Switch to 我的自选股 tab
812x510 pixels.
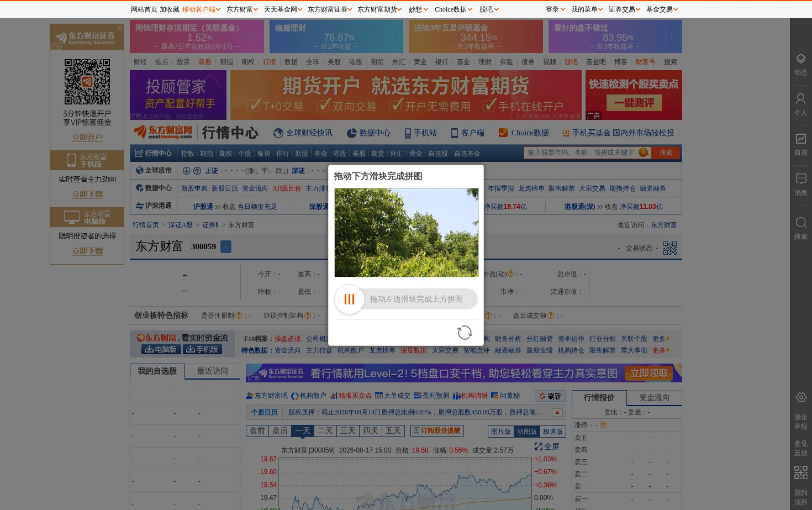coord(157,371)
